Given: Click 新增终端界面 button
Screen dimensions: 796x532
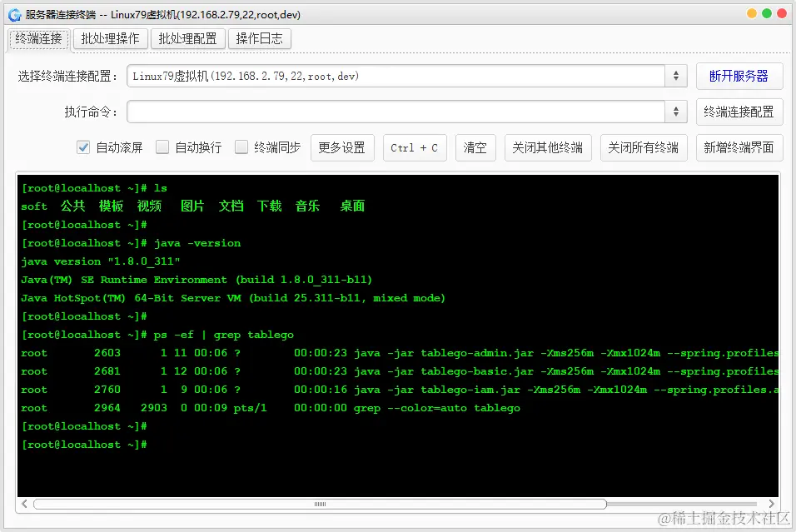Looking at the screenshot, I should (x=739, y=147).
